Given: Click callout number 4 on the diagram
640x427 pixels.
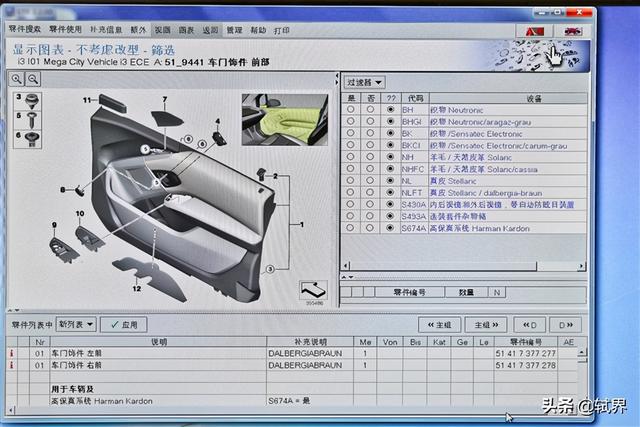Looking at the screenshot, I should pyautogui.click(x=218, y=121).
